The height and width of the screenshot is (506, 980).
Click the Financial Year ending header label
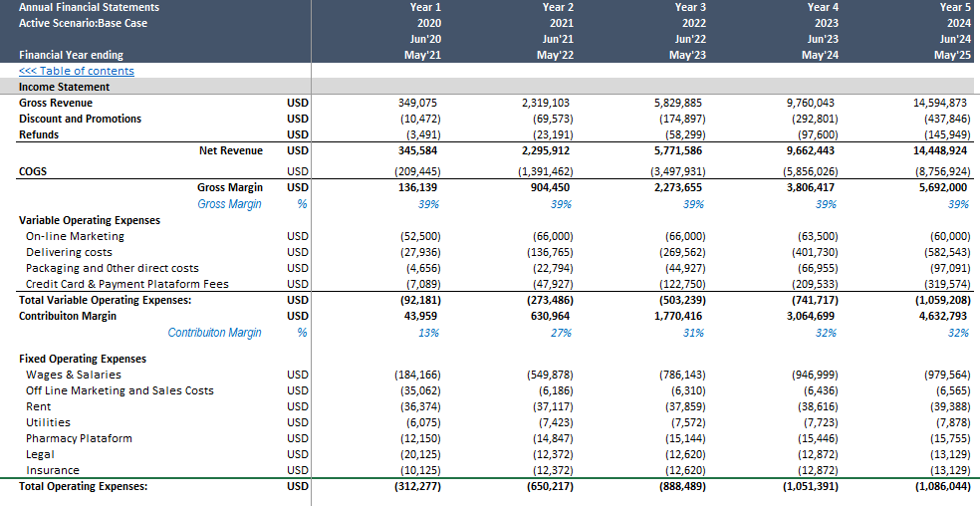click(x=72, y=55)
